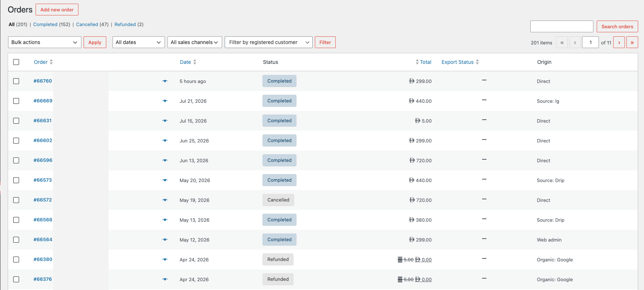The image size is (644, 290).
Task: Open order #66760 link
Action: coord(43,81)
